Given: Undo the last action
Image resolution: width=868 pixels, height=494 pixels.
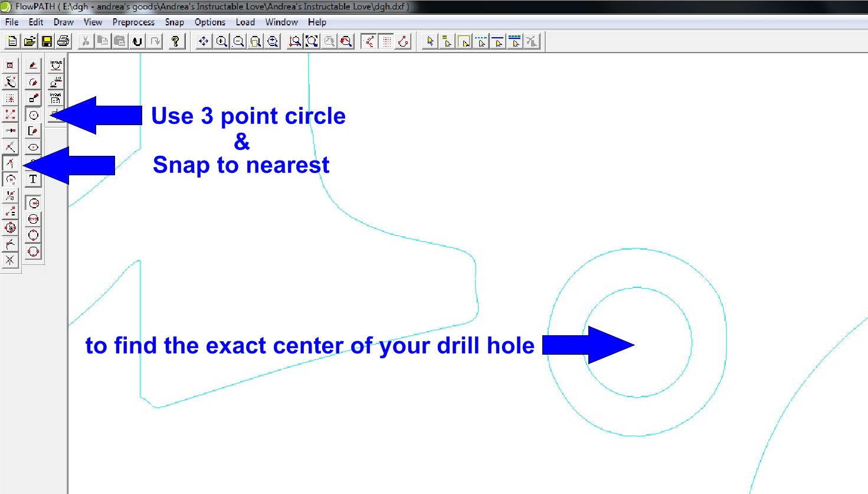Looking at the screenshot, I should tap(137, 41).
